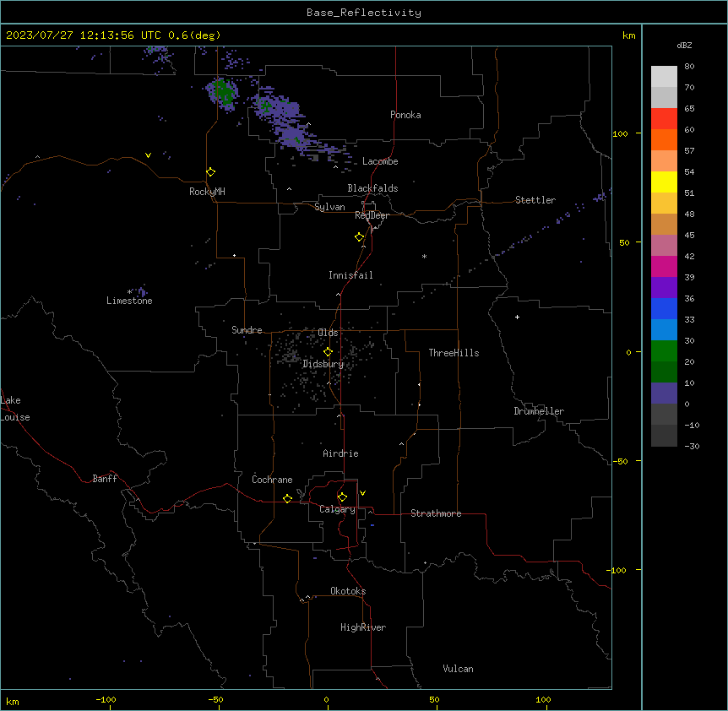Click the yellow diamond marker above RockyMH
This screenshot has width=728, height=711.
click(211, 172)
